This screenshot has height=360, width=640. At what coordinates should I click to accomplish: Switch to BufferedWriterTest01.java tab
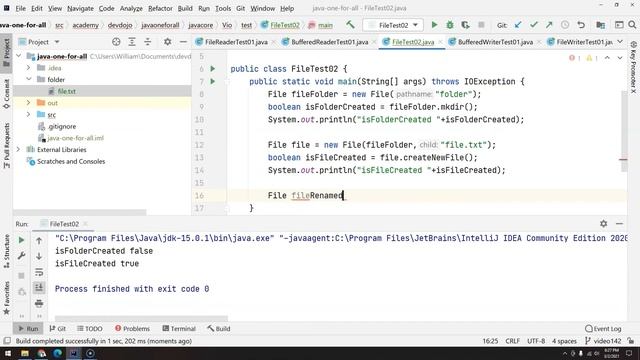tap(495, 42)
